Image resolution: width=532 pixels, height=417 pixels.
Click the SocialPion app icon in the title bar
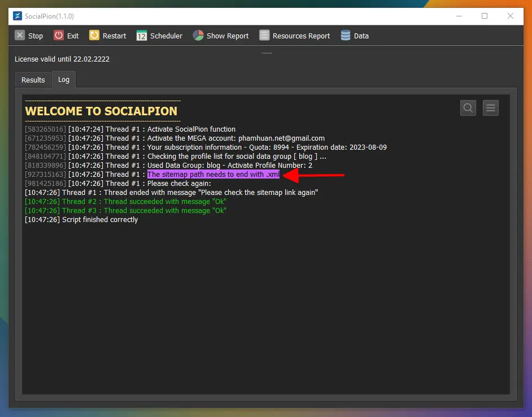[x=18, y=16]
